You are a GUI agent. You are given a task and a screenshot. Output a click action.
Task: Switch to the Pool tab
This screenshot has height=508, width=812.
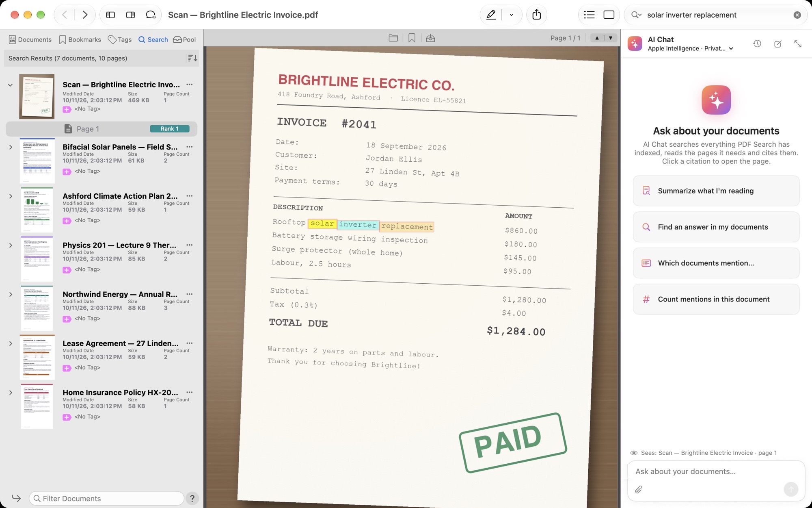tap(185, 39)
